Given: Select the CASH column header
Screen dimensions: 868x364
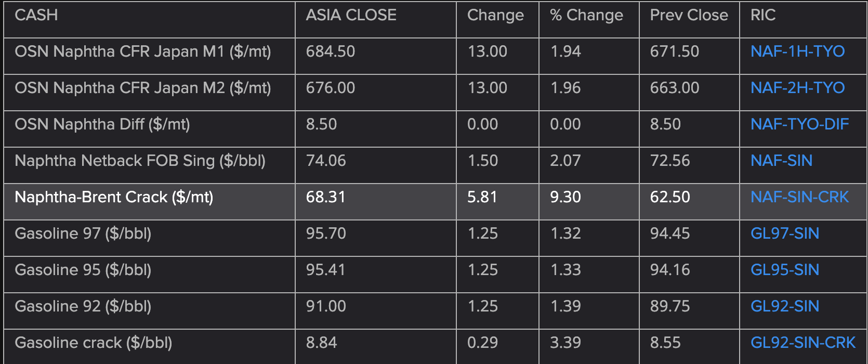Looking at the screenshot, I should point(36,15).
